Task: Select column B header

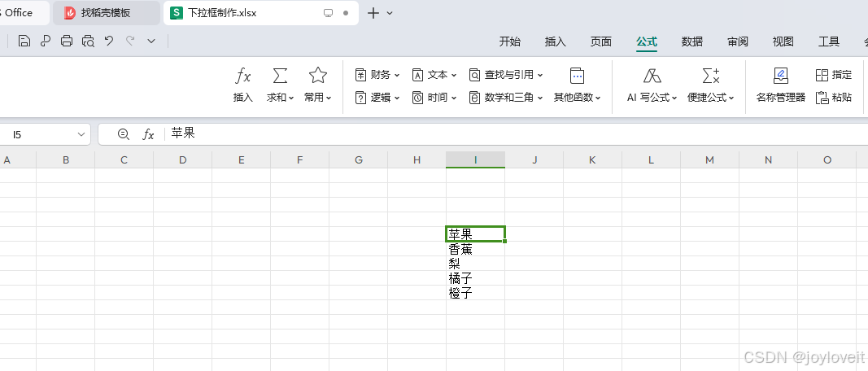Action: pyautogui.click(x=66, y=160)
